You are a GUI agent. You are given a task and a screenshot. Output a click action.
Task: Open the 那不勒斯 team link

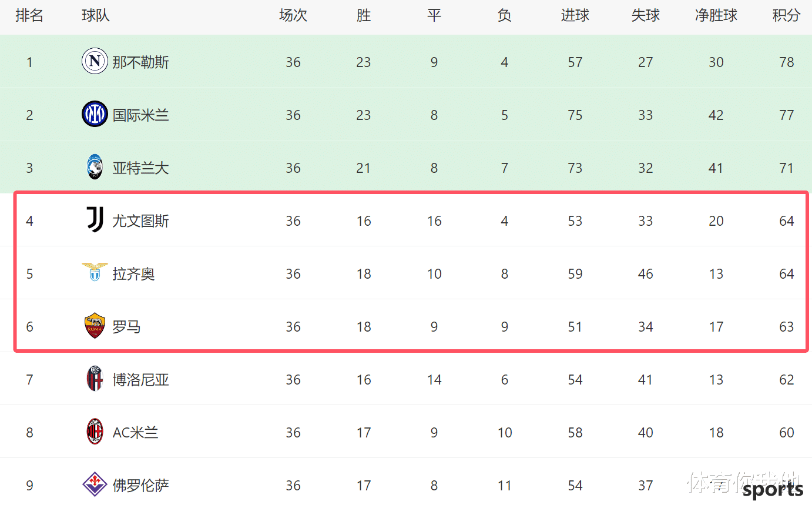click(x=140, y=62)
